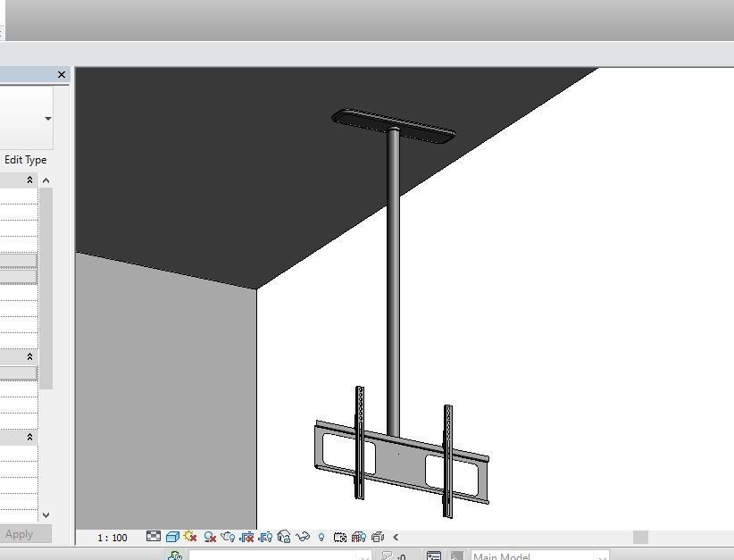
Task: Open the Detail Level icon options
Action: [154, 537]
